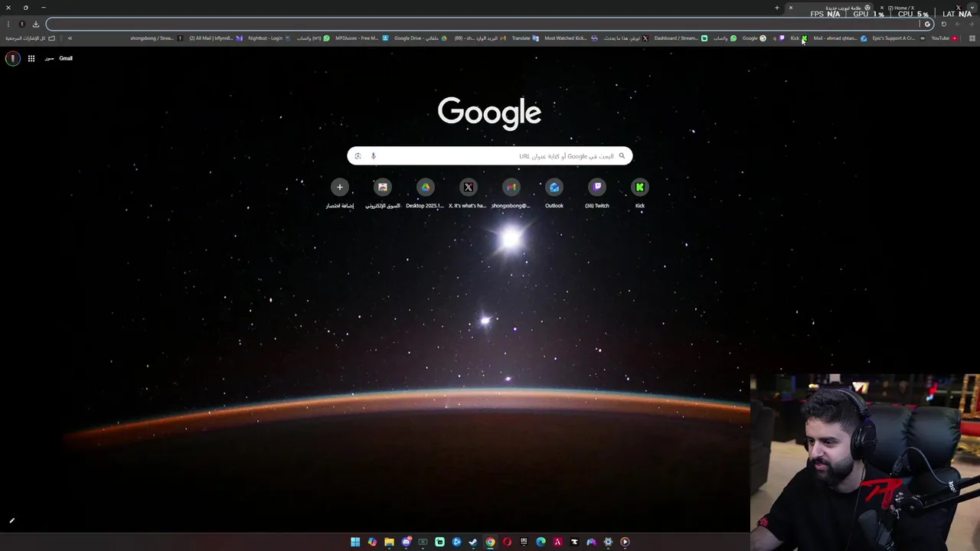Click the magnifier icon in search box

[622, 156]
